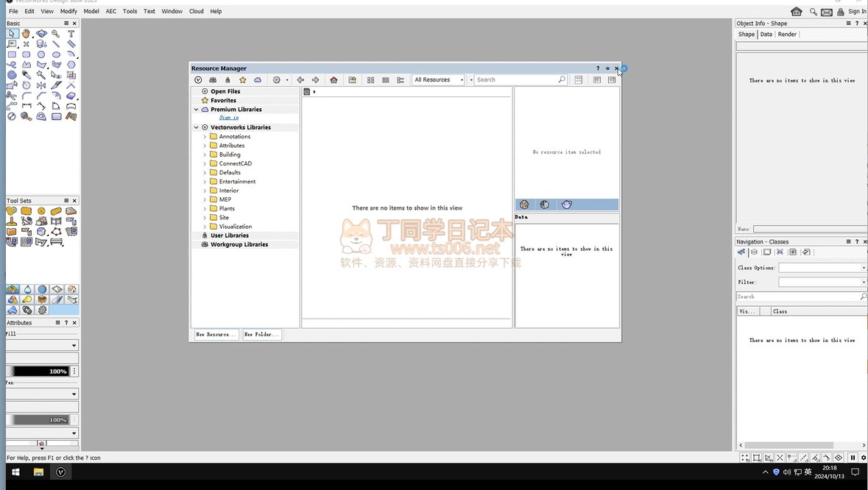Expand the Annotations folder

pos(205,137)
